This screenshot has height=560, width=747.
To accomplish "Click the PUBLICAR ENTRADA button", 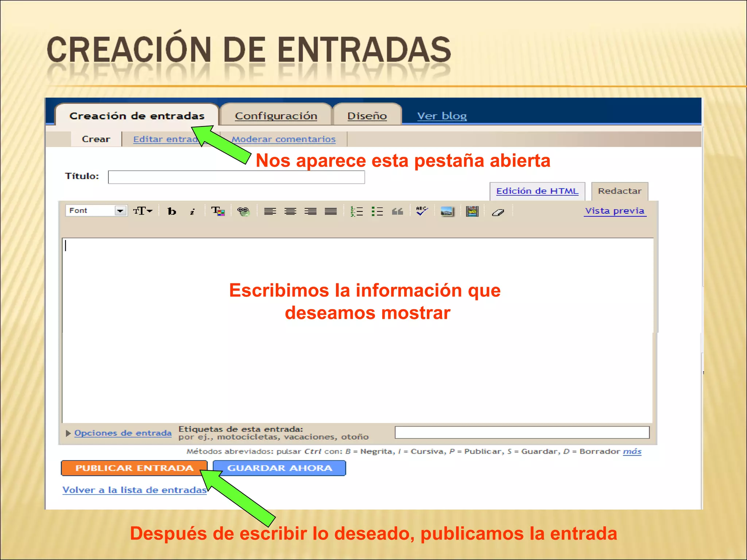I will 134,468.
